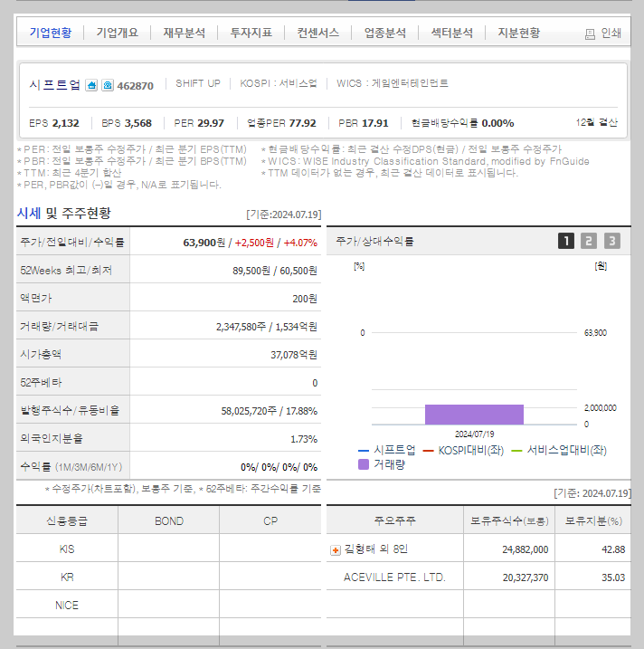644x649 pixels.
Task: Click the PBR value 17.91
Action: point(375,123)
